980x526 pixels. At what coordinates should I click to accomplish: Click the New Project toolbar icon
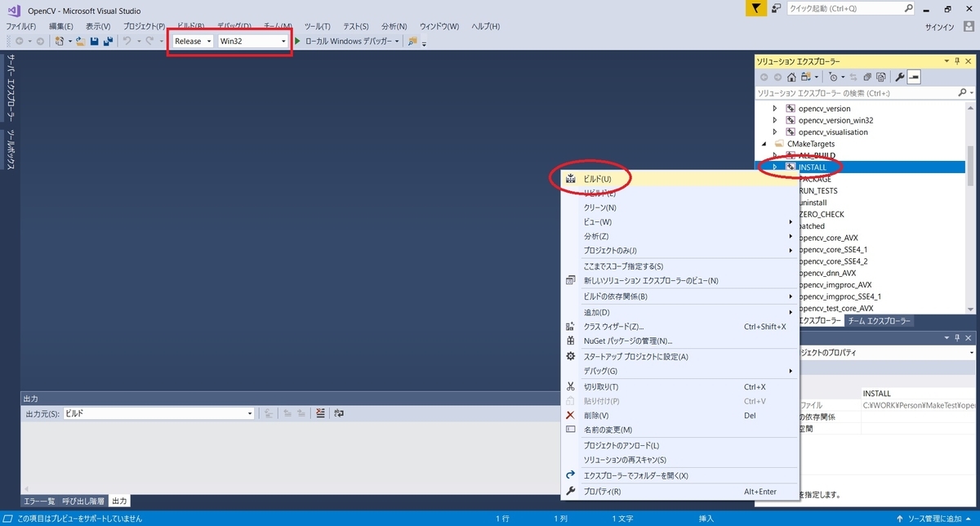60,41
